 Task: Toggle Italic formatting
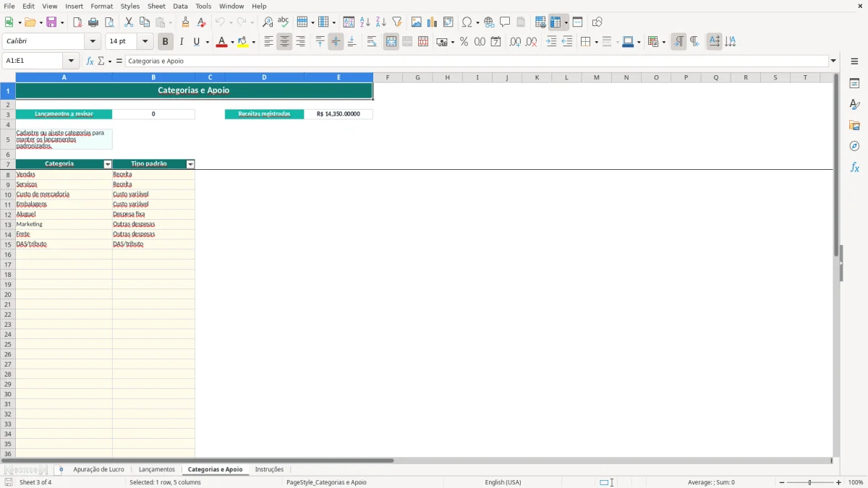click(182, 42)
